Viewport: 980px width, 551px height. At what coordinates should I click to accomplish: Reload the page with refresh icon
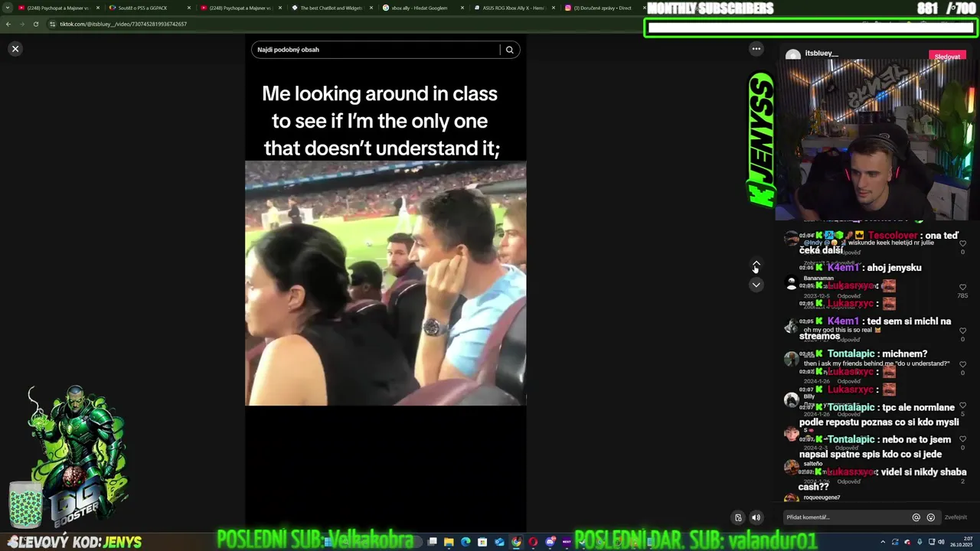[36, 24]
